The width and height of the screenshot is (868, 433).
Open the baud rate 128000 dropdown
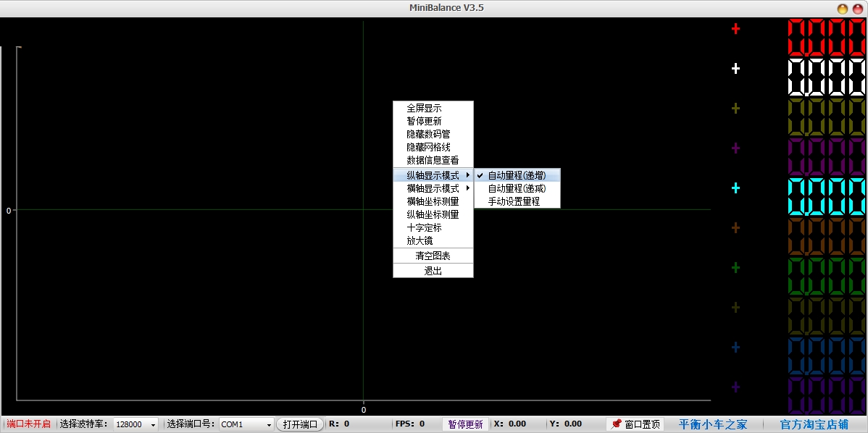pyautogui.click(x=135, y=424)
